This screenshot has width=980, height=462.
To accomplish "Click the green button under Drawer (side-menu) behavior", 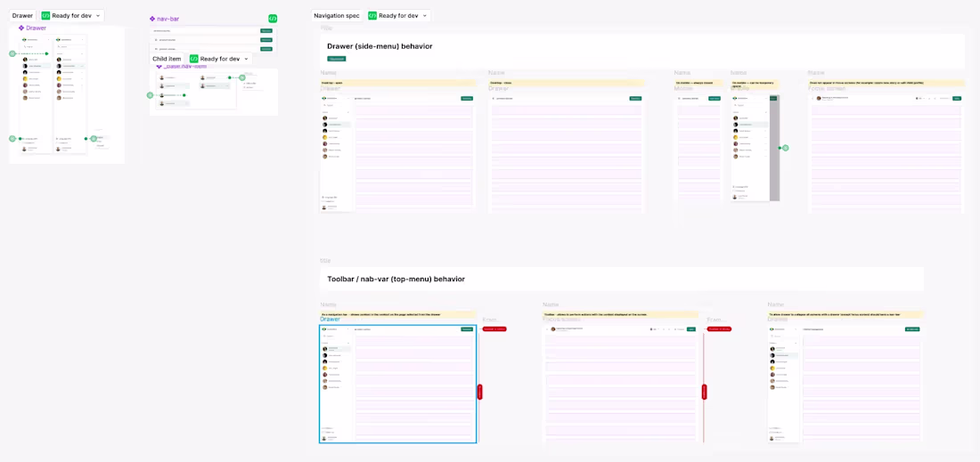I will point(336,59).
